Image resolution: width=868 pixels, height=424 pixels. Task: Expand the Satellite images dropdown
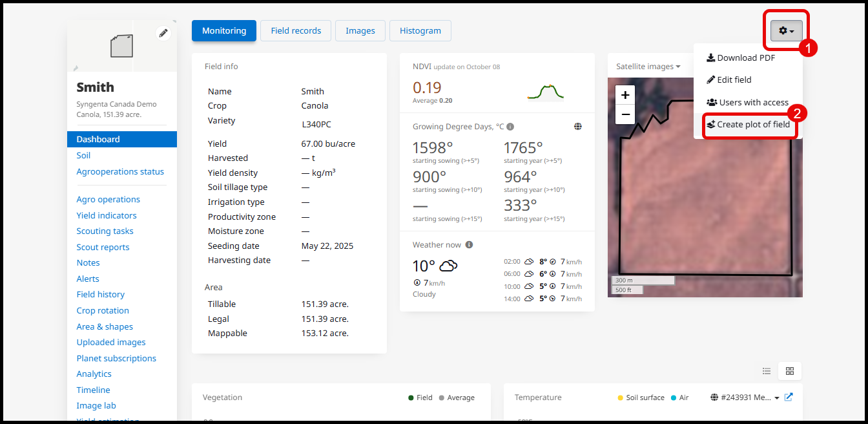(648, 67)
